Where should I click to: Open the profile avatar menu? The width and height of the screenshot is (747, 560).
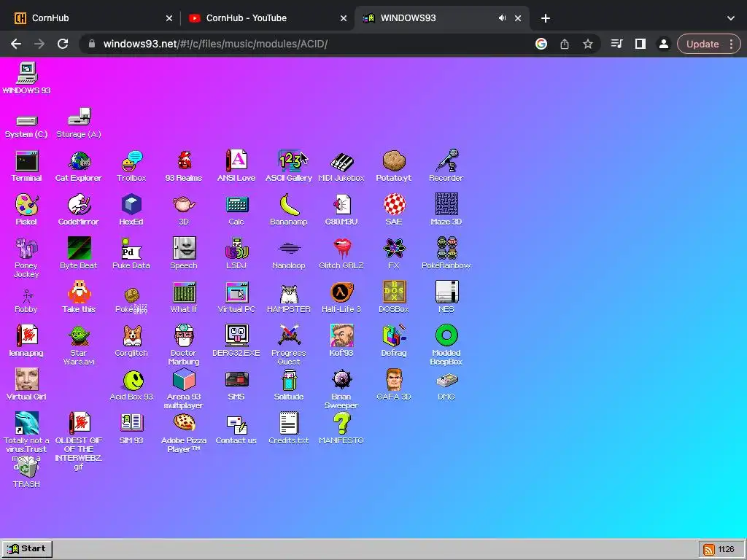coord(663,44)
